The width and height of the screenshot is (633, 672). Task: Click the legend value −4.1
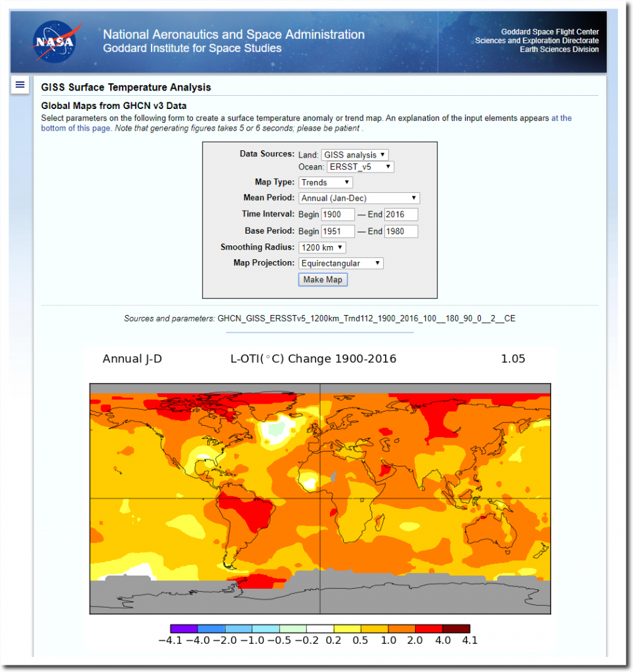[x=171, y=640]
